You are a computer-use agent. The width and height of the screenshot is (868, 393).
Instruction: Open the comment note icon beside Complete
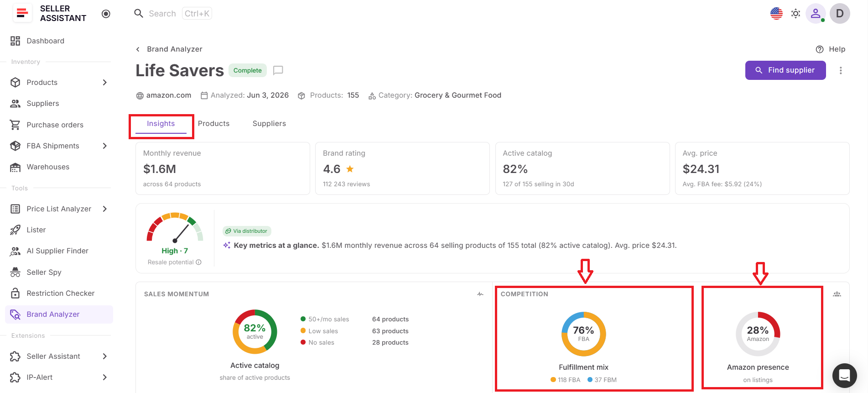tap(278, 70)
